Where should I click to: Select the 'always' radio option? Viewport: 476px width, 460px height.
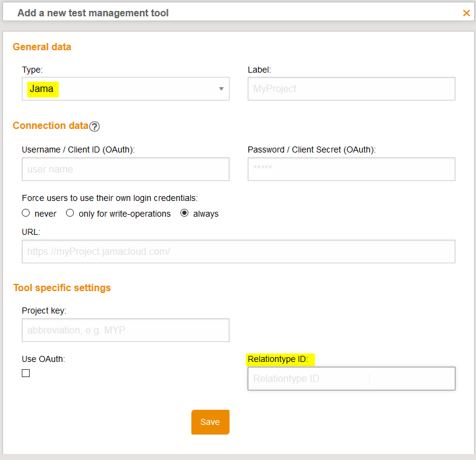coord(185,213)
